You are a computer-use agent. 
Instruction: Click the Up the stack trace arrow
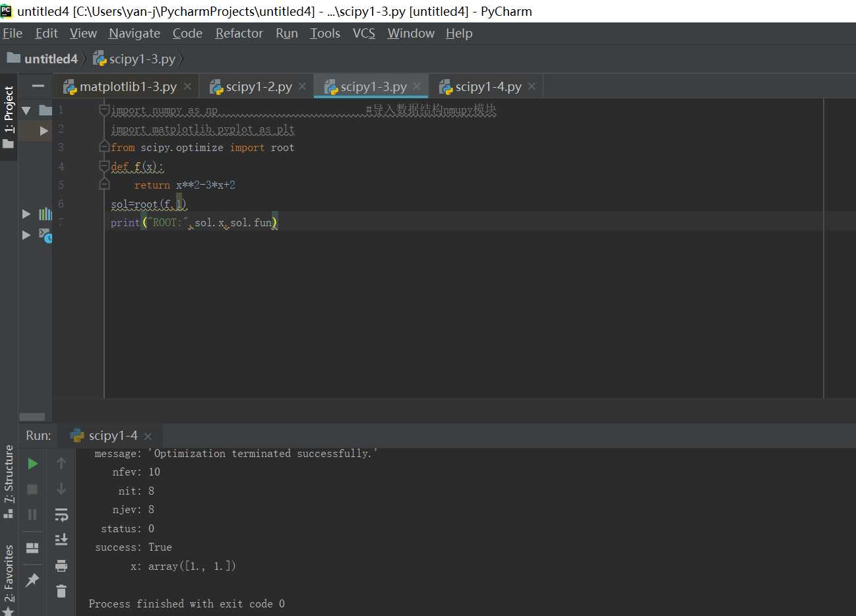[x=61, y=464]
